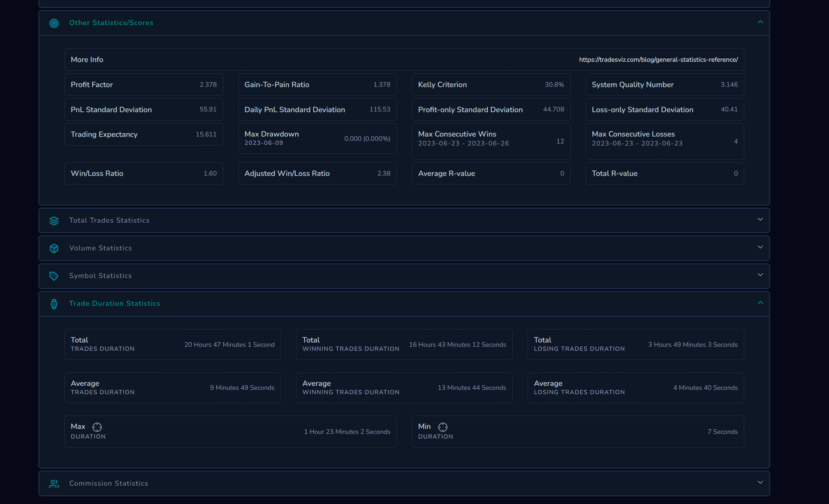Click the Total Trades Statistics header title
829x504 pixels.
[109, 220]
